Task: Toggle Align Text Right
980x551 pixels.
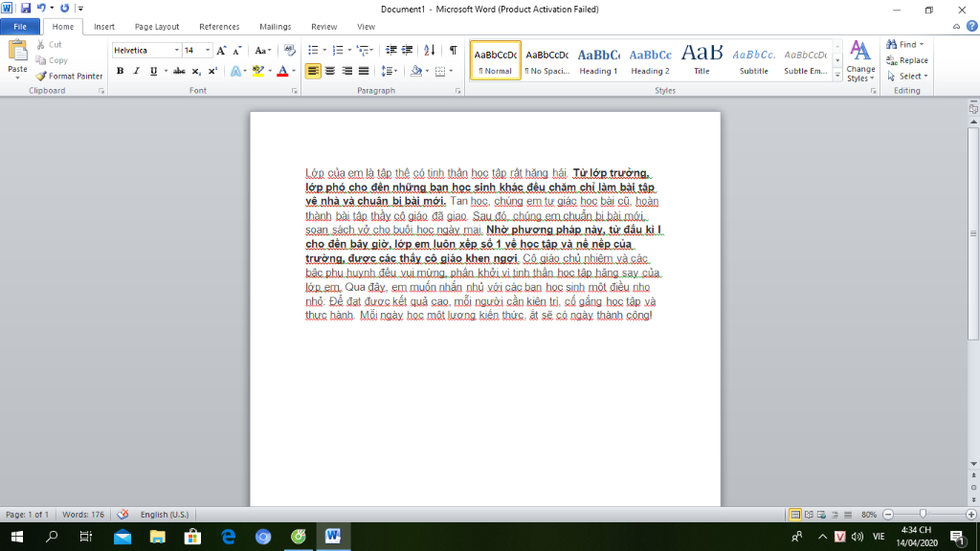Action: coord(346,71)
